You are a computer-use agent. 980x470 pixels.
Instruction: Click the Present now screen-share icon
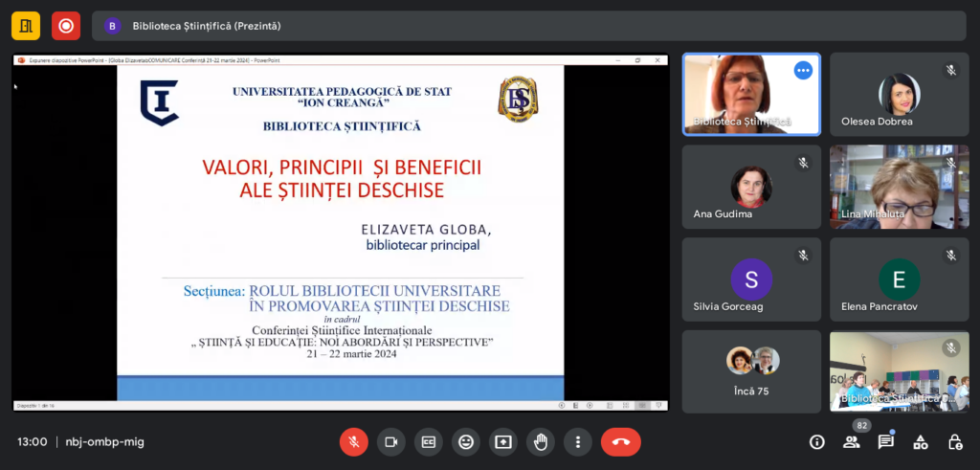pos(502,441)
